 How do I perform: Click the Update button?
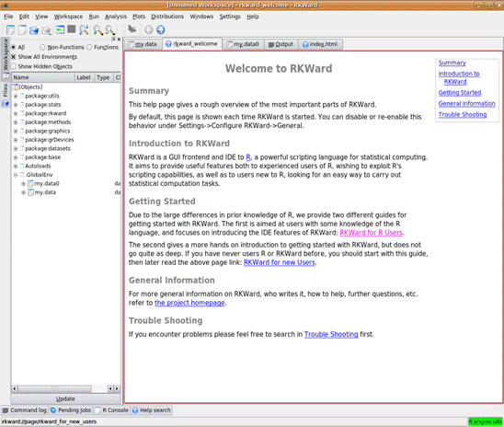(65, 398)
